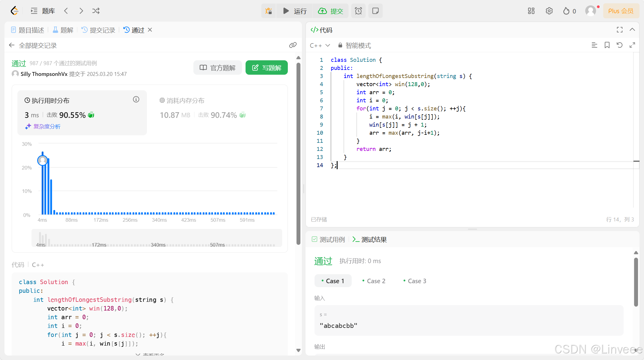Select Case 2 test case
Viewport: 644px width, 360px height.
point(374,281)
